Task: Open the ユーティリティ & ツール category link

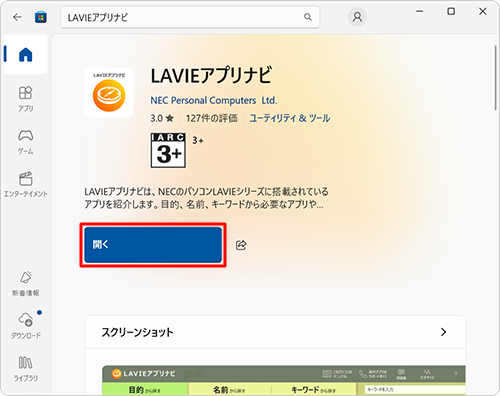Action: 290,118
